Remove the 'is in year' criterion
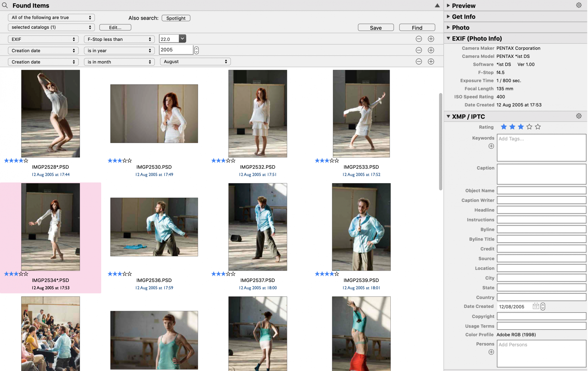 coord(419,50)
